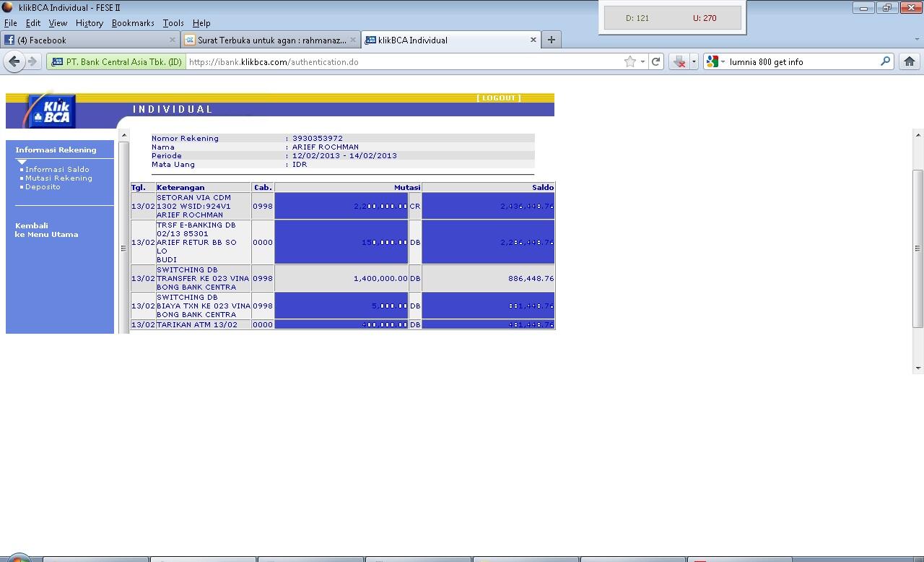Open Informasi Saldo in the sidebar

[x=58, y=170]
